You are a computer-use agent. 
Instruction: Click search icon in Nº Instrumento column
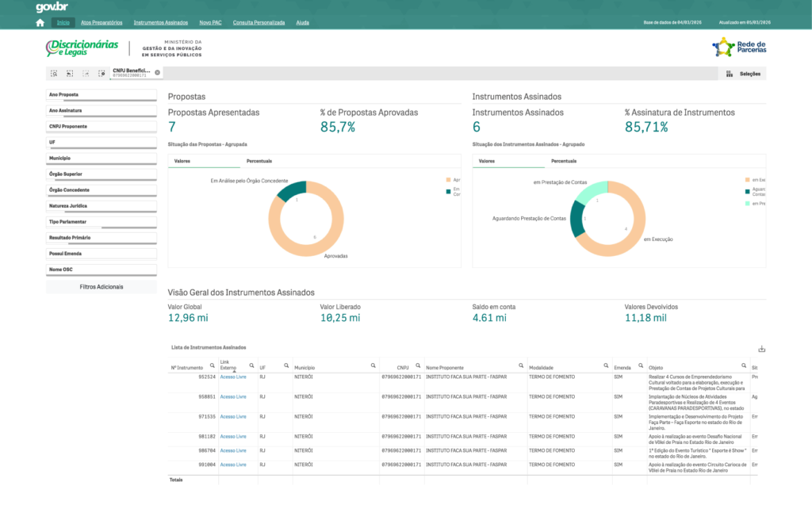213,365
